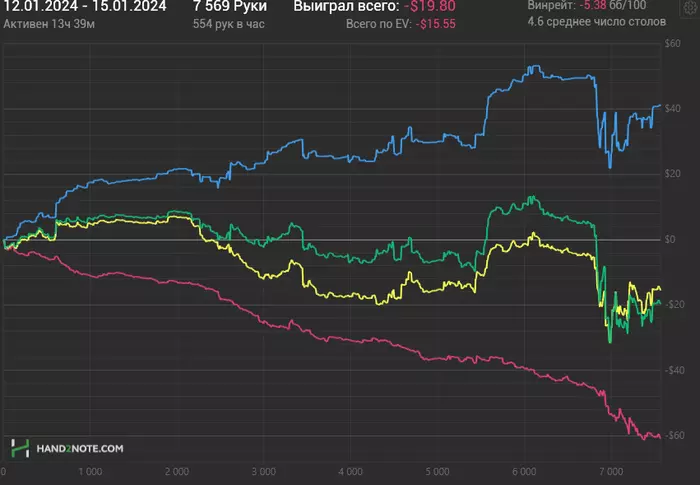Click the $0 baseline label on the right
This screenshot has height=485, width=700.
tap(670, 239)
